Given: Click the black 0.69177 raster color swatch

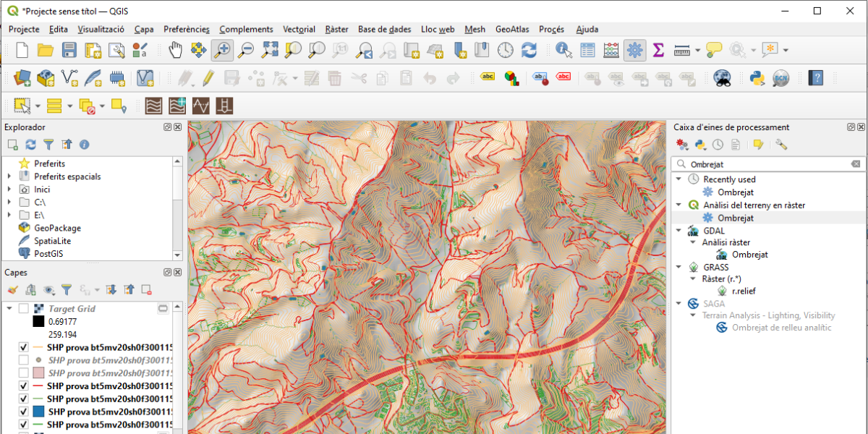Looking at the screenshot, I should point(38,321).
